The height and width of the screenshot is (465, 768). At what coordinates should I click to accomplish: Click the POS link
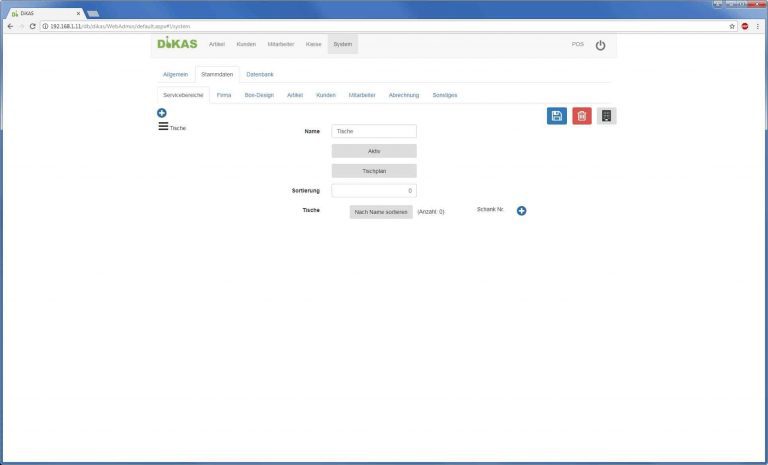click(x=577, y=45)
